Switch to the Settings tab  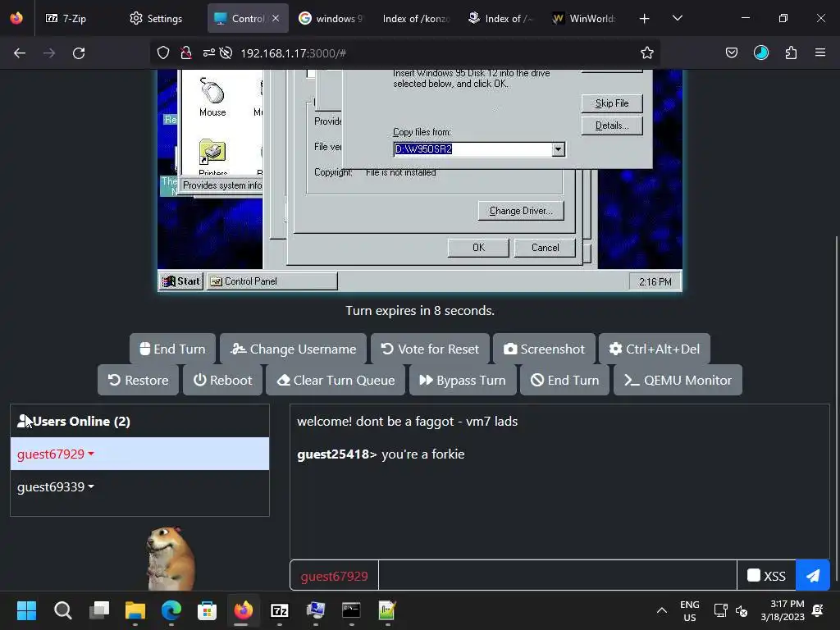click(x=156, y=18)
